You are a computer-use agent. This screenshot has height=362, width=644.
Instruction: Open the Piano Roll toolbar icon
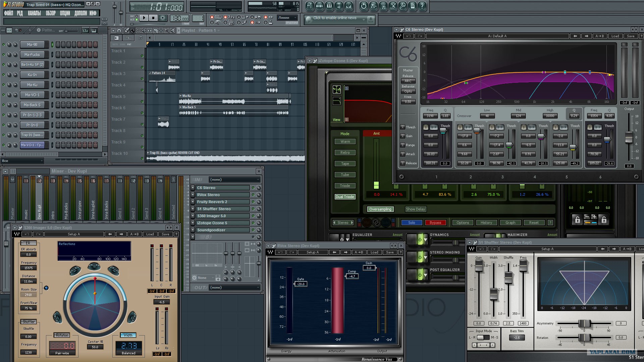click(329, 6)
